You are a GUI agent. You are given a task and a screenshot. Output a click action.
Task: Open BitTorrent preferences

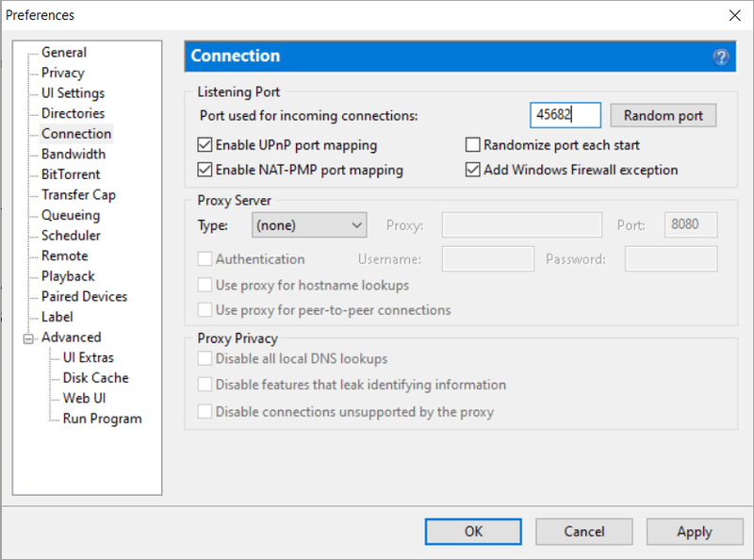click(71, 174)
